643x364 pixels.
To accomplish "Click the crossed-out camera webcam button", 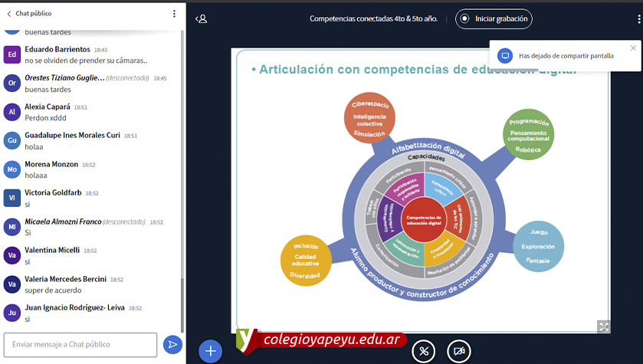I will pos(458,351).
